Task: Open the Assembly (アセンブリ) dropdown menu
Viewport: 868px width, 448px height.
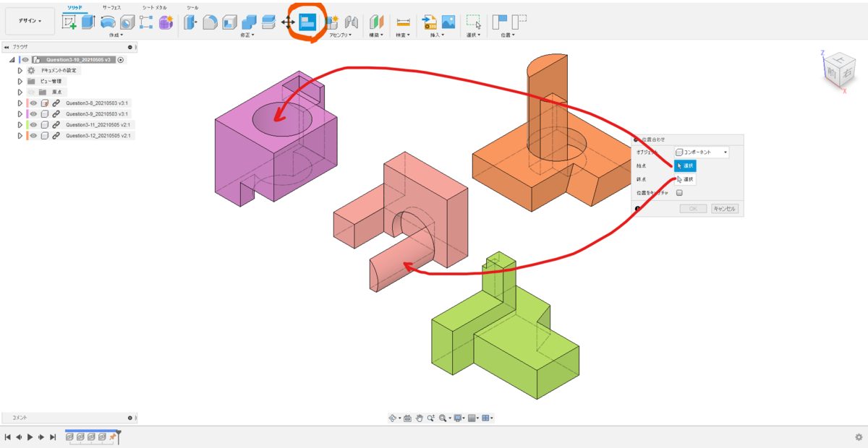Action: [x=340, y=35]
